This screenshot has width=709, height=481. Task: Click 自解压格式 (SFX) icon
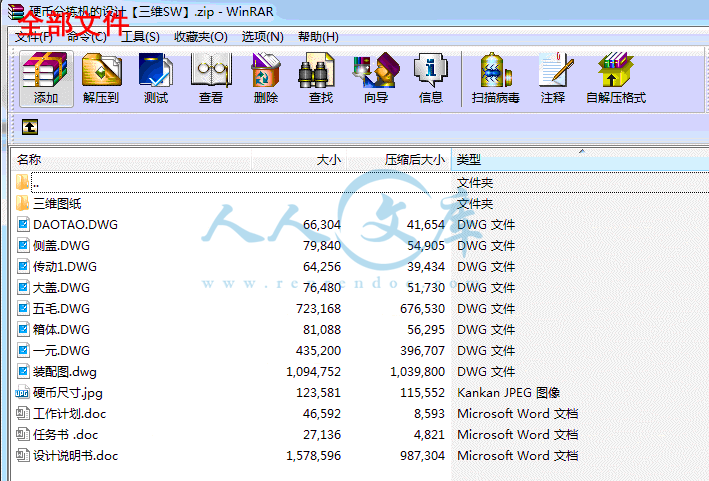[x=615, y=78]
